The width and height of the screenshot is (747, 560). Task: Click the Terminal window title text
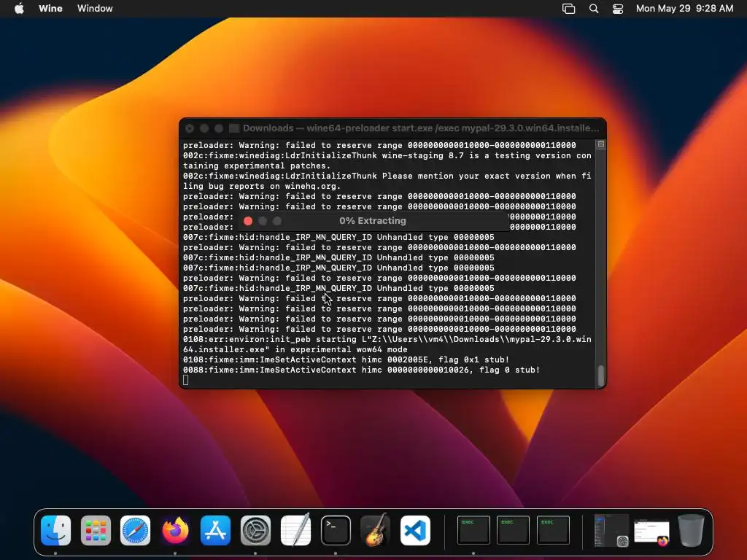[x=421, y=128]
